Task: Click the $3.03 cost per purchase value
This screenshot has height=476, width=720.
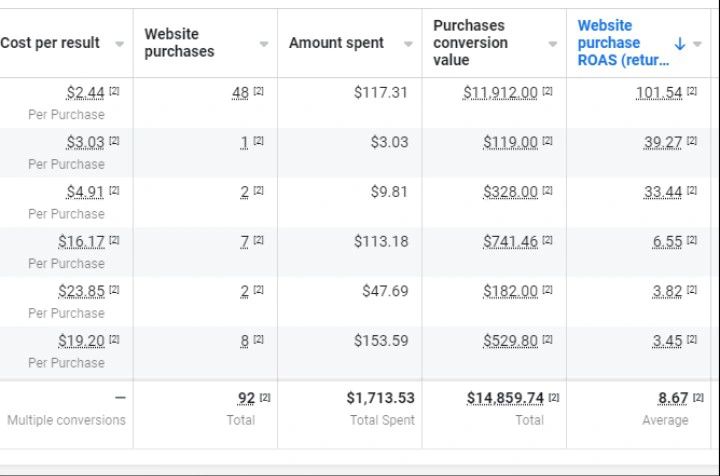Action: click(85, 143)
